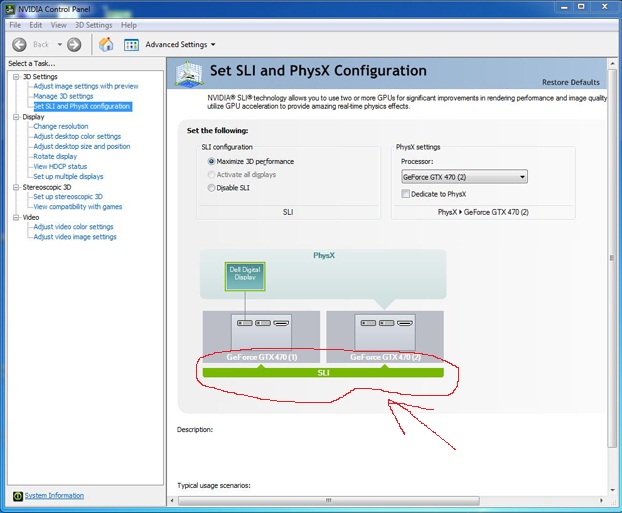Click the NVIDIA Control Panel title icon
The image size is (622, 513).
(x=10, y=9)
